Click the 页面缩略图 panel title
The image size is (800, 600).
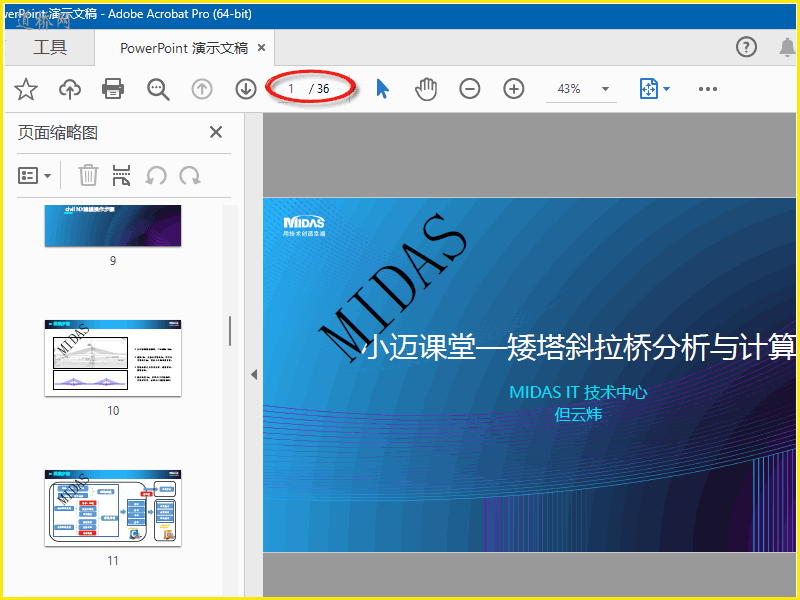[58, 133]
